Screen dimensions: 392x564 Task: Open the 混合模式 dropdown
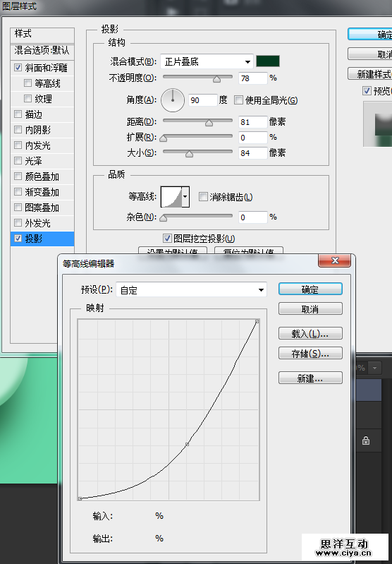click(x=207, y=61)
